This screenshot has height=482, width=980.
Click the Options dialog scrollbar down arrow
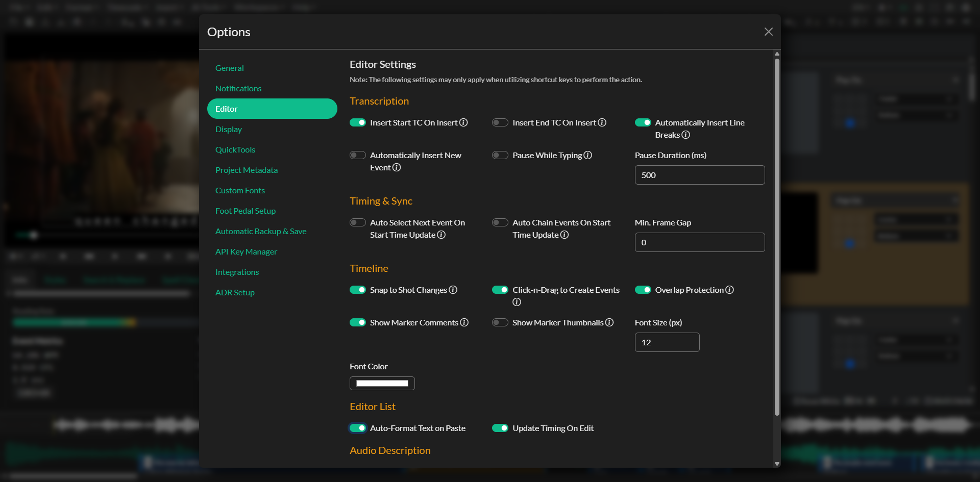pyautogui.click(x=777, y=464)
